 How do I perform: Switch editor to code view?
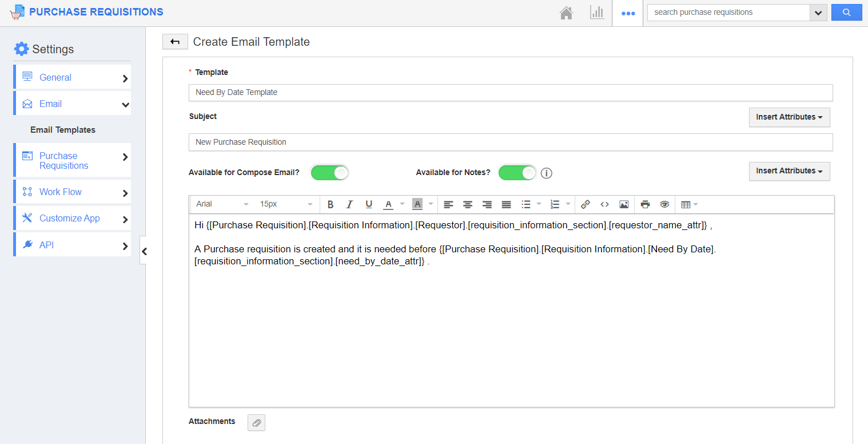click(604, 204)
